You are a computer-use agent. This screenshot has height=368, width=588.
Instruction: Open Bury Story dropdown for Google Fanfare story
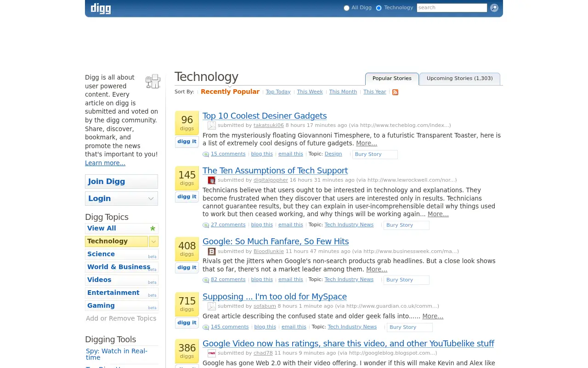pos(407,280)
